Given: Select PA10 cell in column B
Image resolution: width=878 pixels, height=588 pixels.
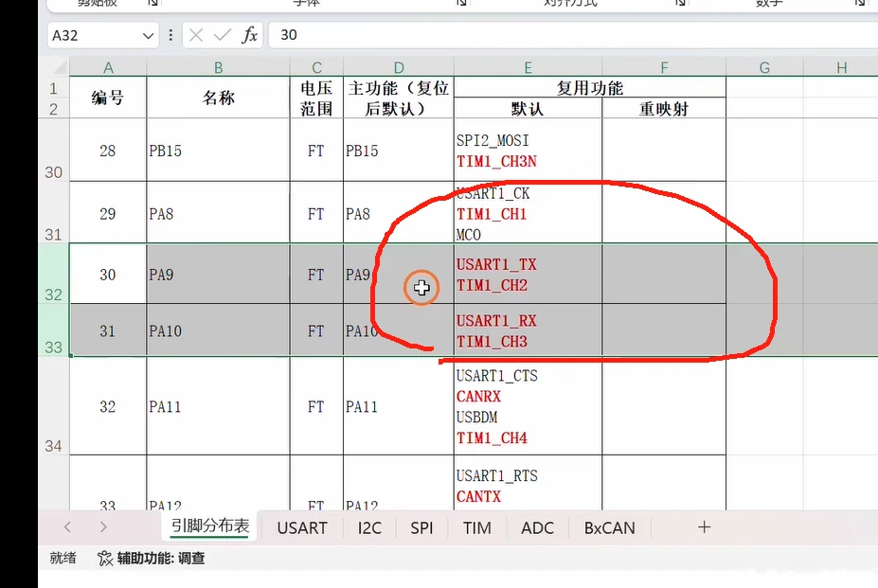Looking at the screenshot, I should pyautogui.click(x=219, y=330).
